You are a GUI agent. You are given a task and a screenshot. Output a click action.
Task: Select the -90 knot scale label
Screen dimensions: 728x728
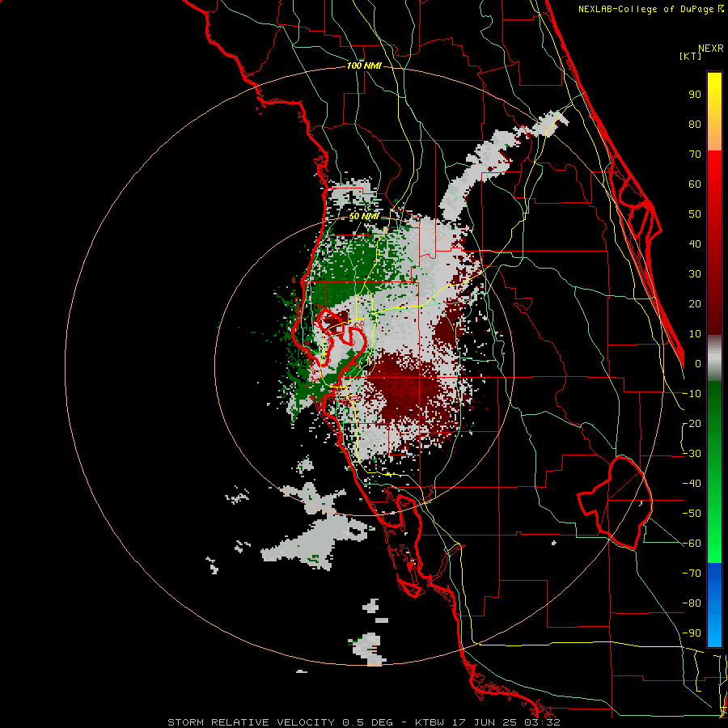pyautogui.click(x=692, y=633)
